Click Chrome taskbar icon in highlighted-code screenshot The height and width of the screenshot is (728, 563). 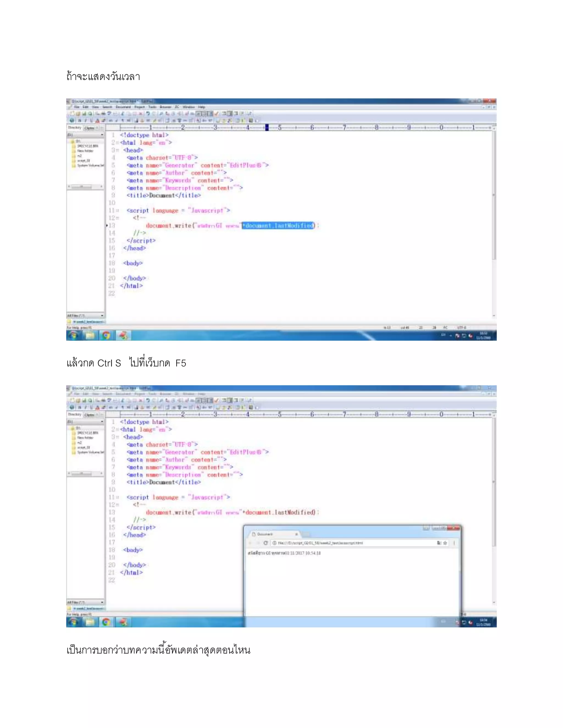(x=106, y=335)
